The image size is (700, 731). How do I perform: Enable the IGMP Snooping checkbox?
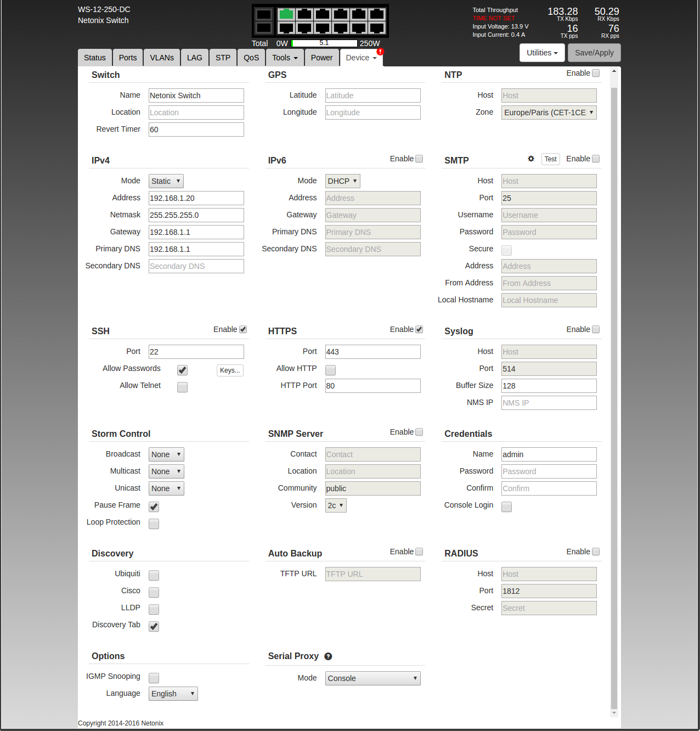(x=154, y=678)
